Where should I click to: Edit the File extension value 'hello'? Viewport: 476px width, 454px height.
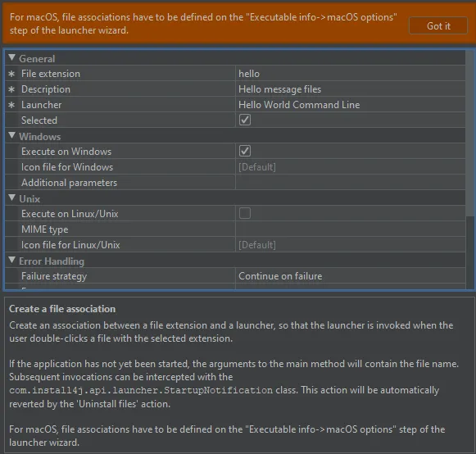pyautogui.click(x=351, y=74)
